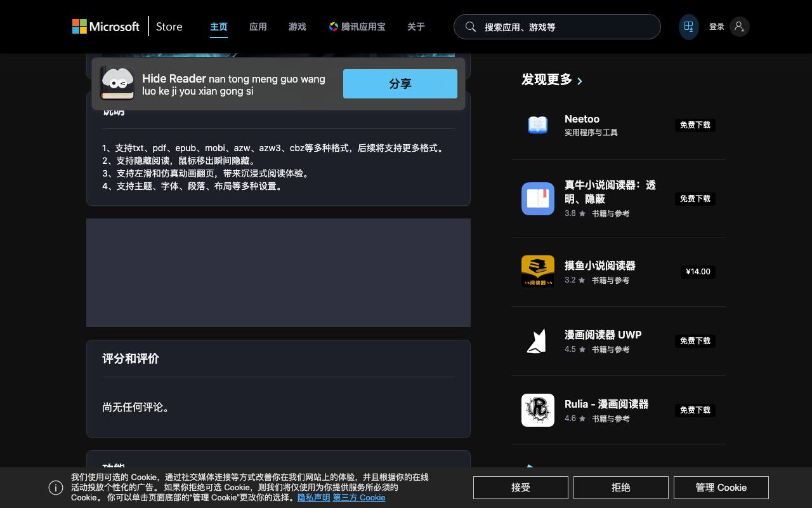Click the 登录 sign-in text
Viewport: 812px width, 508px height.
tap(717, 27)
